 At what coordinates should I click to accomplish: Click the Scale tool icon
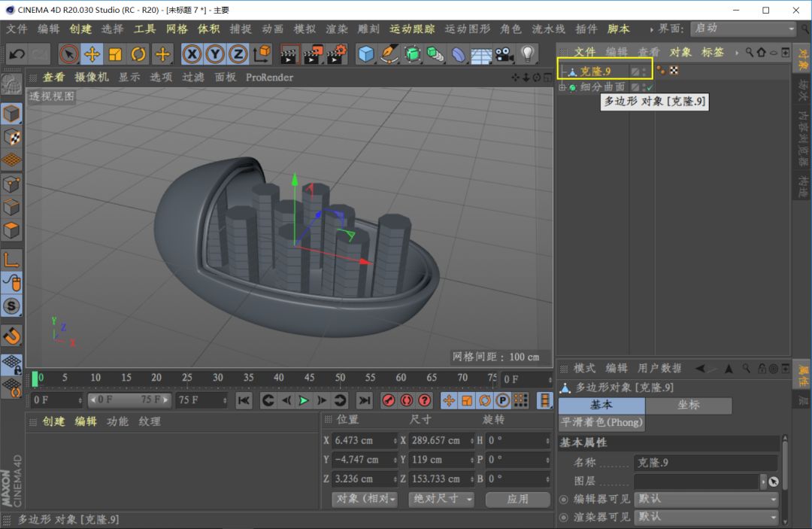[115, 54]
